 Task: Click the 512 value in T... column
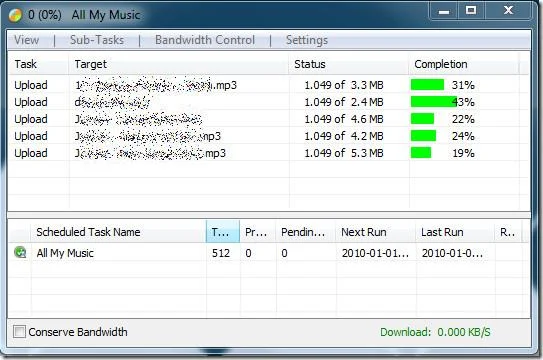coord(221,253)
